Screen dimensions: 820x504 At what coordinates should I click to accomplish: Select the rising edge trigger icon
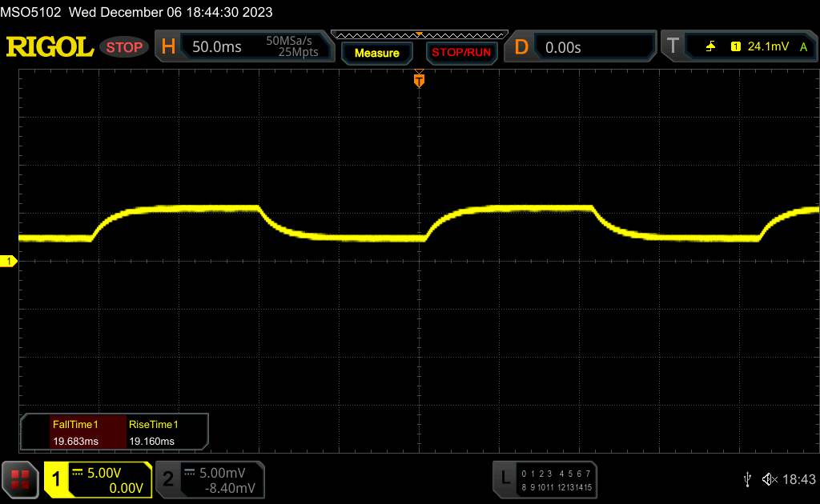tap(710, 46)
